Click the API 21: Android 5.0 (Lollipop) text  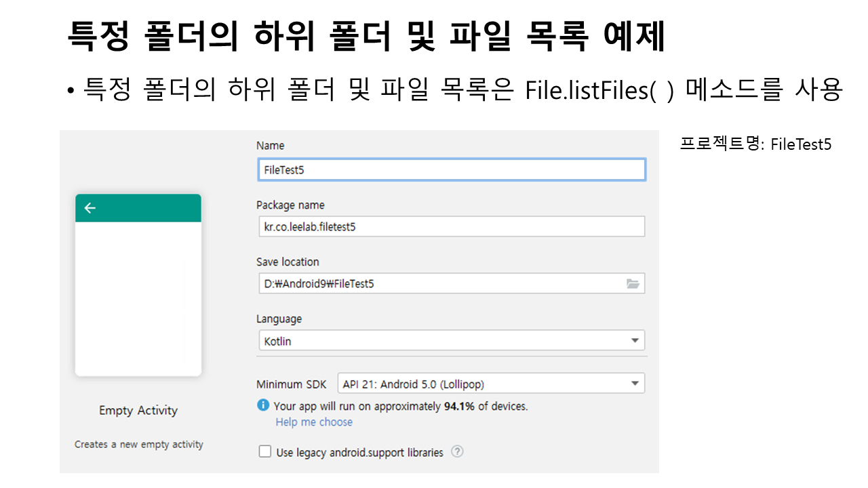[x=414, y=384]
